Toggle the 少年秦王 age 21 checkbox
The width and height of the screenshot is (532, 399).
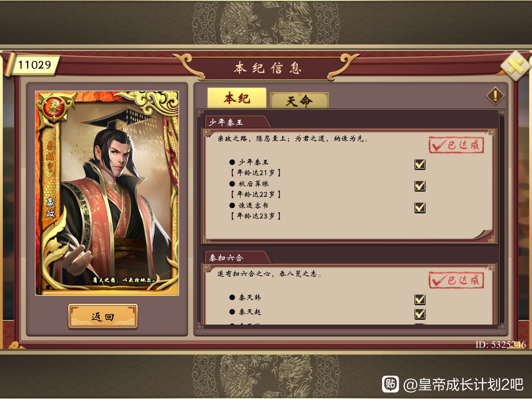(420, 164)
